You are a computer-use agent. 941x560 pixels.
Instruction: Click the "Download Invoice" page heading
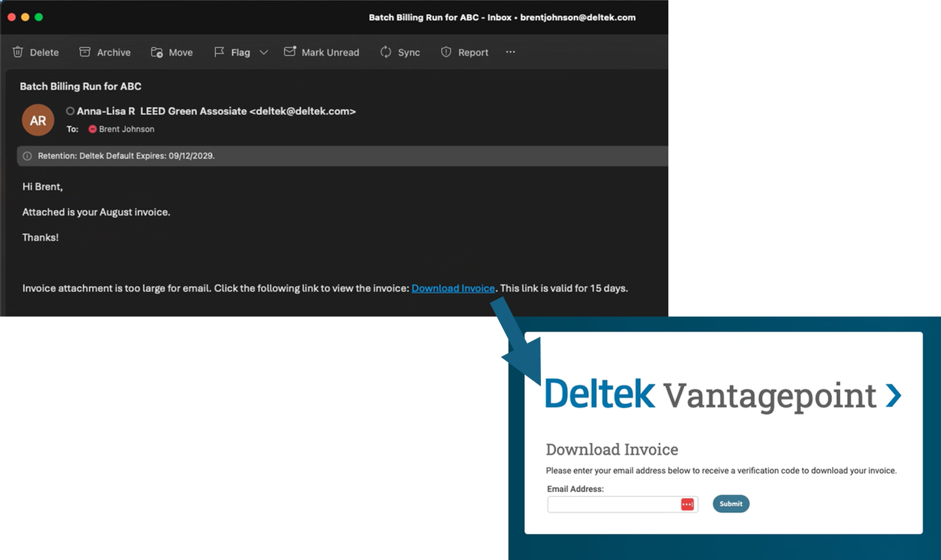click(x=612, y=450)
